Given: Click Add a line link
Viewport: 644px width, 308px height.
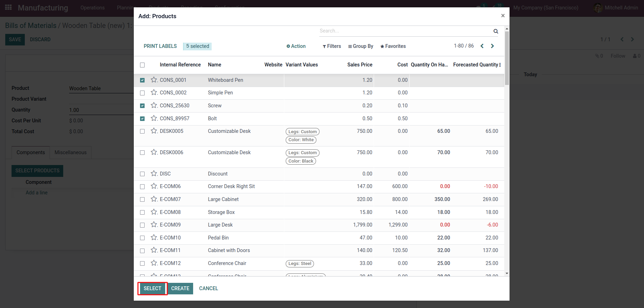Looking at the screenshot, I should tap(37, 193).
